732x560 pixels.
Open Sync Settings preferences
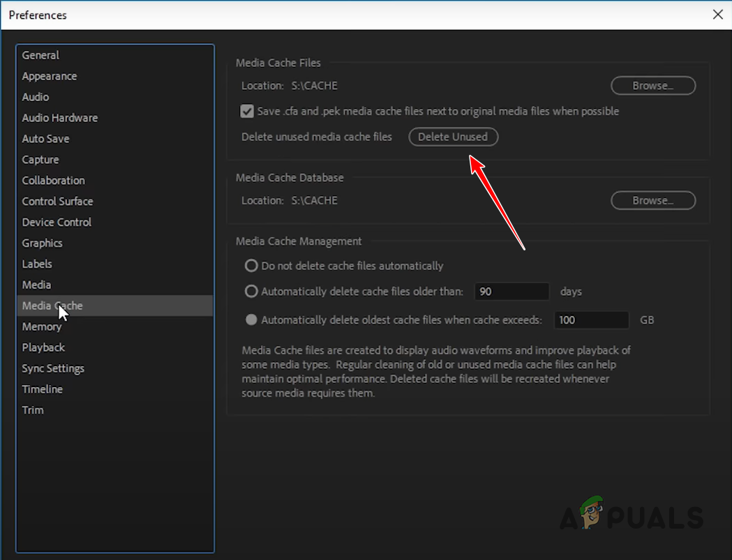pyautogui.click(x=53, y=368)
